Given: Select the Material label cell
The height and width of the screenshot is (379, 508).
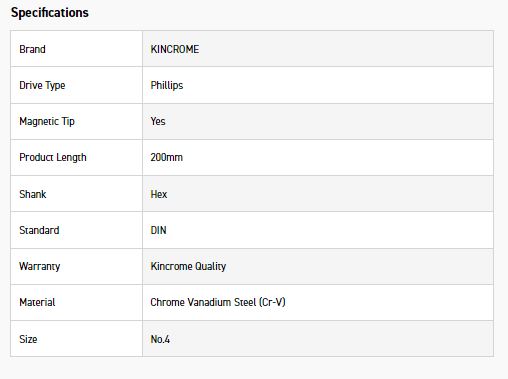Looking at the screenshot, I should click(x=76, y=303).
